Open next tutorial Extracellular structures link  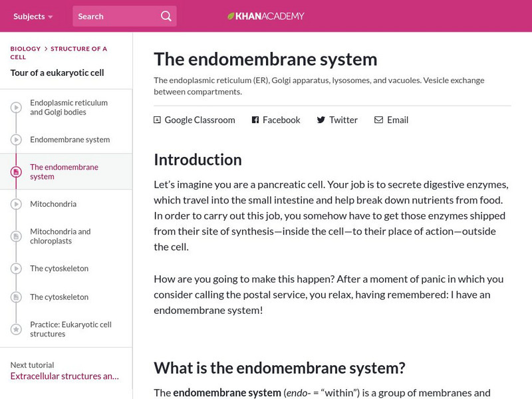tap(65, 376)
